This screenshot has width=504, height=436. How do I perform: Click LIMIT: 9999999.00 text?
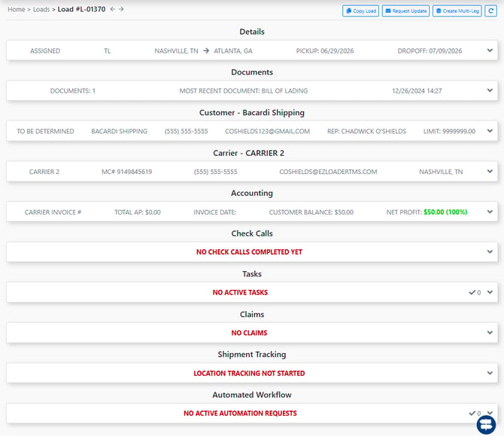[449, 131]
